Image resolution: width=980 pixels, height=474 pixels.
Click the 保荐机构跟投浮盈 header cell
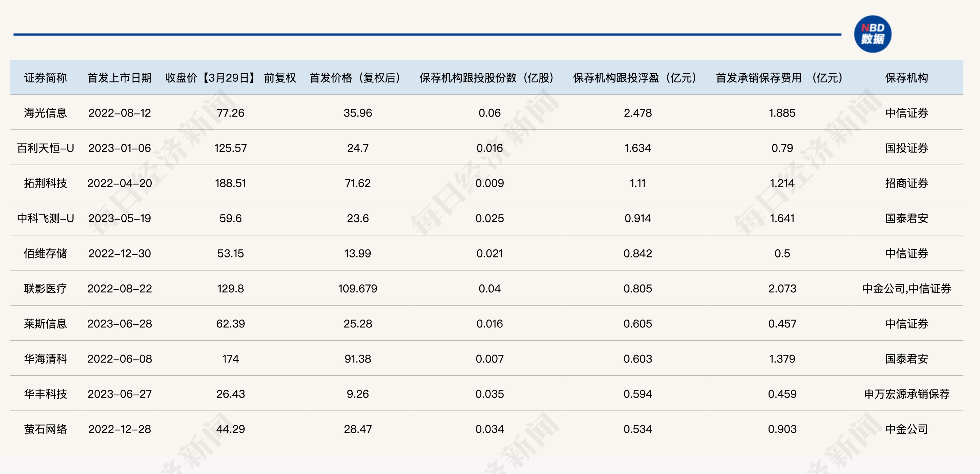click(x=634, y=78)
